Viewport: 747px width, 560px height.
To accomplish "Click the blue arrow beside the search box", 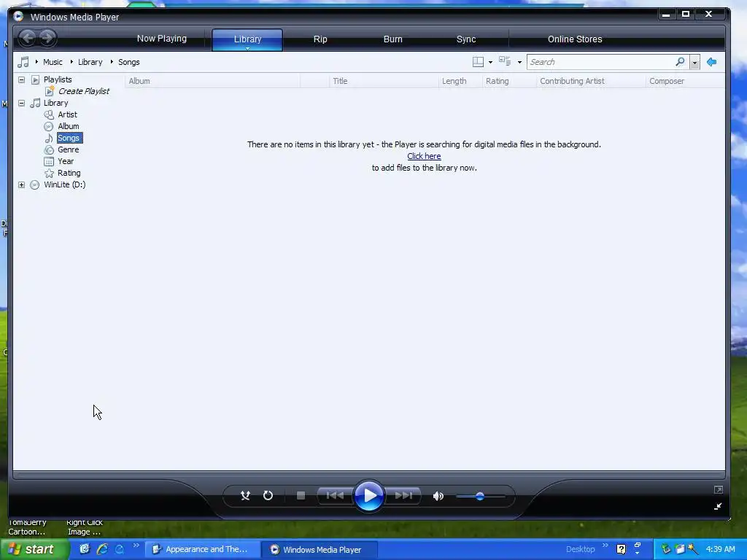I will [x=712, y=62].
